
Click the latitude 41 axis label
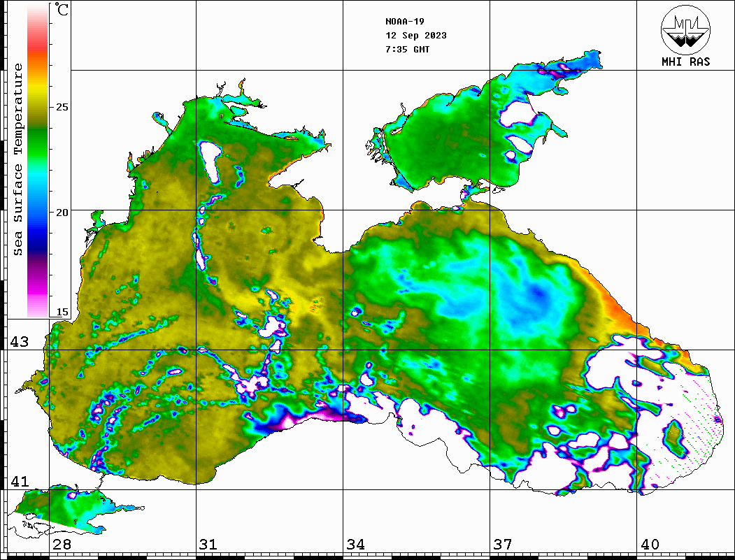click(19, 482)
